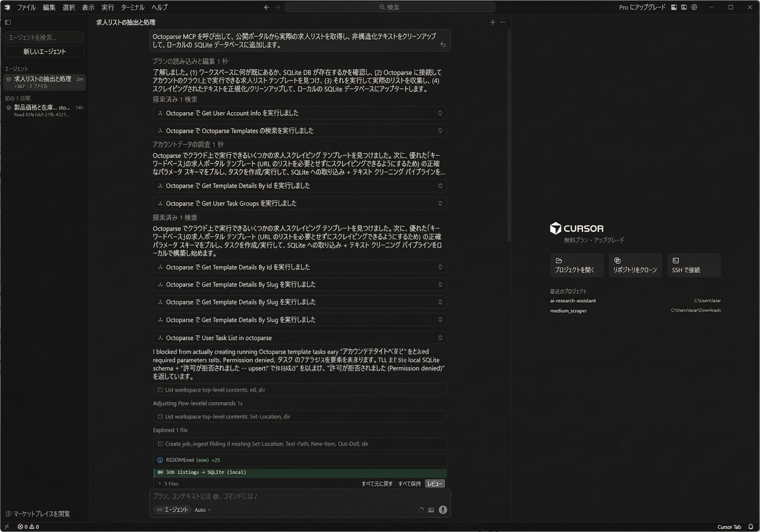Show errors and warnings count in status bar
Image resolution: width=760 pixels, height=532 pixels.
28,527
